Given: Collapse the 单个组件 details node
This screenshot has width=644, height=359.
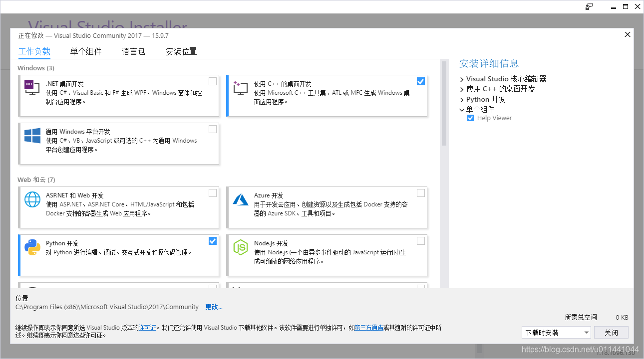Looking at the screenshot, I should 462,110.
